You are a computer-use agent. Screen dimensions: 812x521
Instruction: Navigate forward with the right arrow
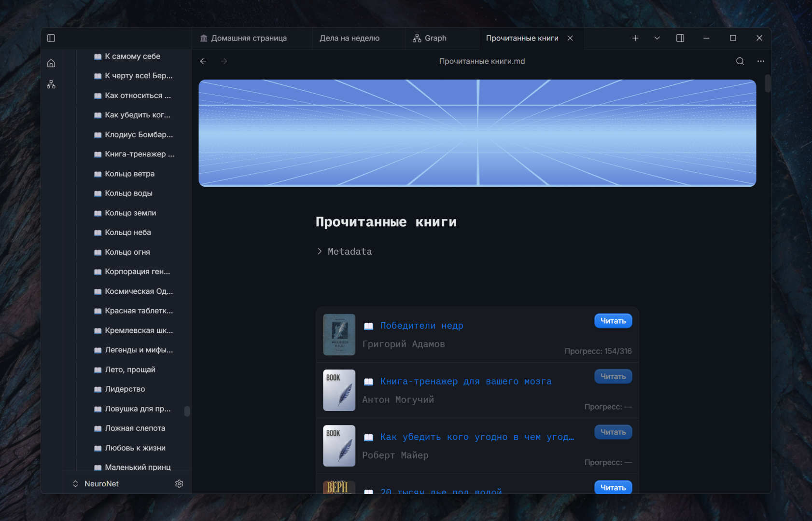224,61
